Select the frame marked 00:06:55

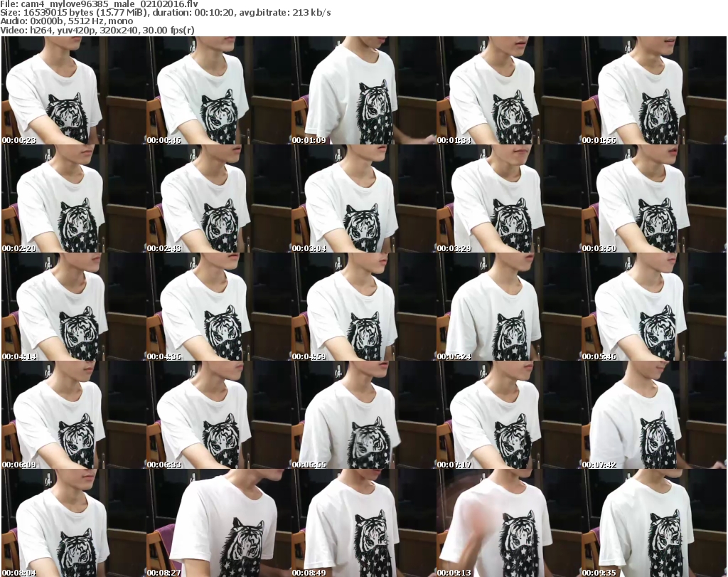click(363, 415)
